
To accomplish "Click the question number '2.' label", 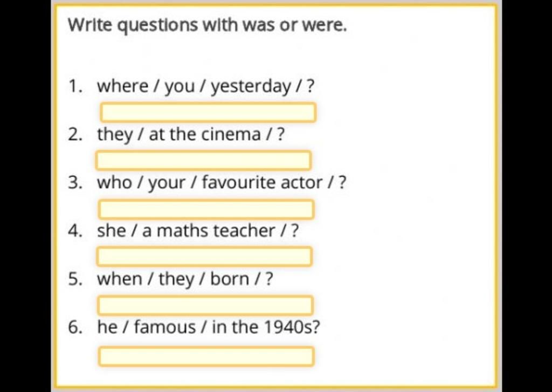I will click(x=75, y=135).
